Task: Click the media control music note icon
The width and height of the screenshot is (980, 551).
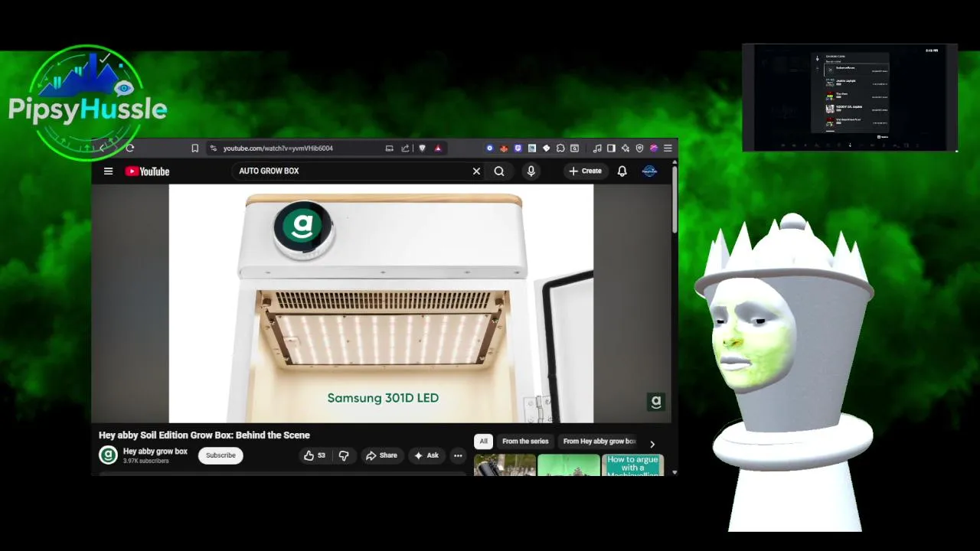Action: tap(597, 148)
